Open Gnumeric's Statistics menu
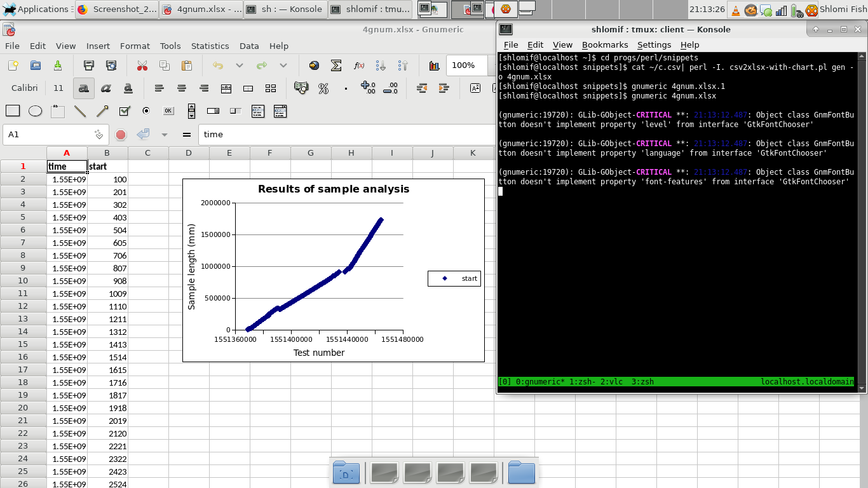The height and width of the screenshot is (488, 868). click(x=210, y=46)
